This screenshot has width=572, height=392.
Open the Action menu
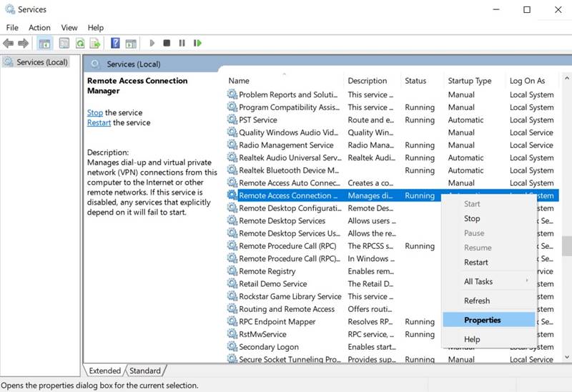(x=39, y=28)
